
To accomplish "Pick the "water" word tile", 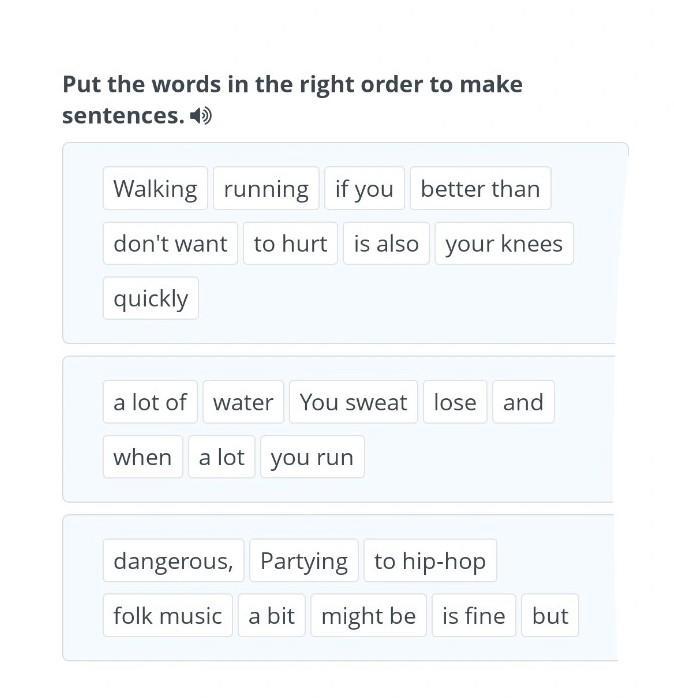I will pyautogui.click(x=243, y=403).
